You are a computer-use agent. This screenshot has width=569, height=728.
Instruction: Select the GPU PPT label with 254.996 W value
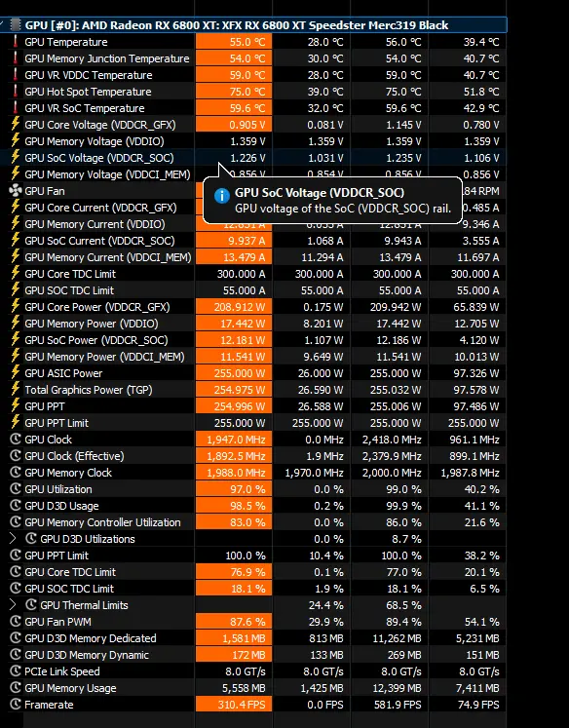[45, 406]
